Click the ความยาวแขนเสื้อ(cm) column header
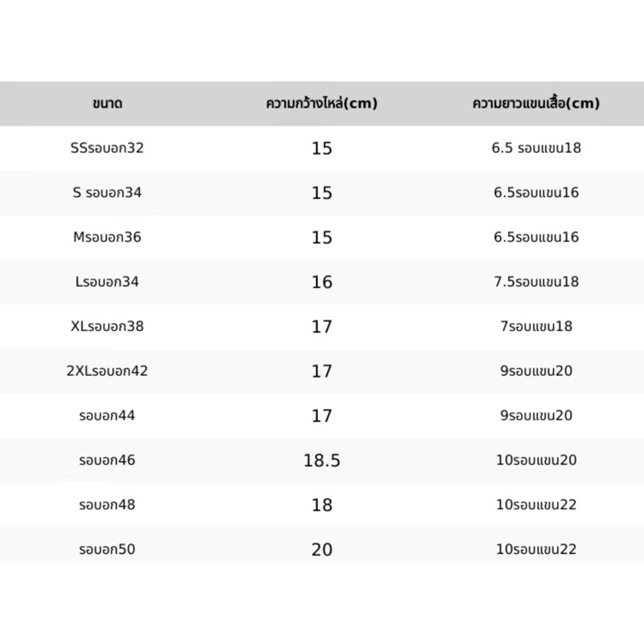644x644 pixels. coord(536,103)
